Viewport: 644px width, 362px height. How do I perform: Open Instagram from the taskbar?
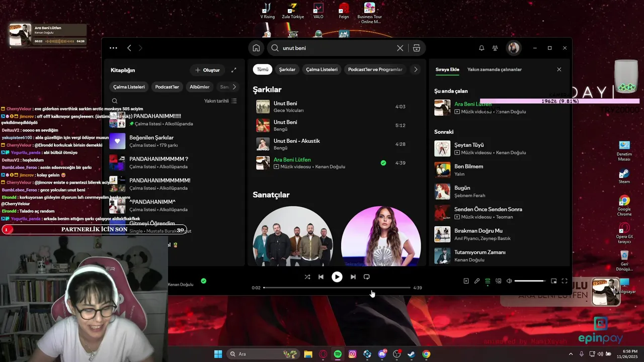pos(353,354)
